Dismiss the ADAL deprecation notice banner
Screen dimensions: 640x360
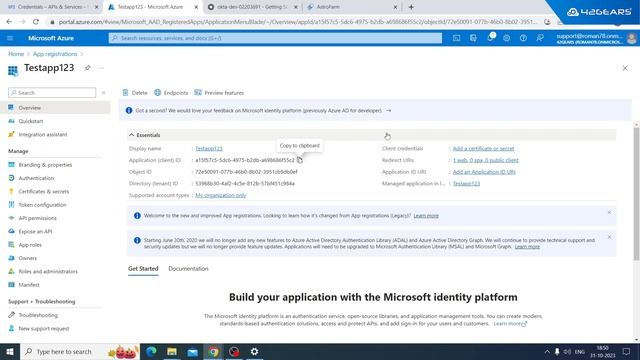[609, 237]
